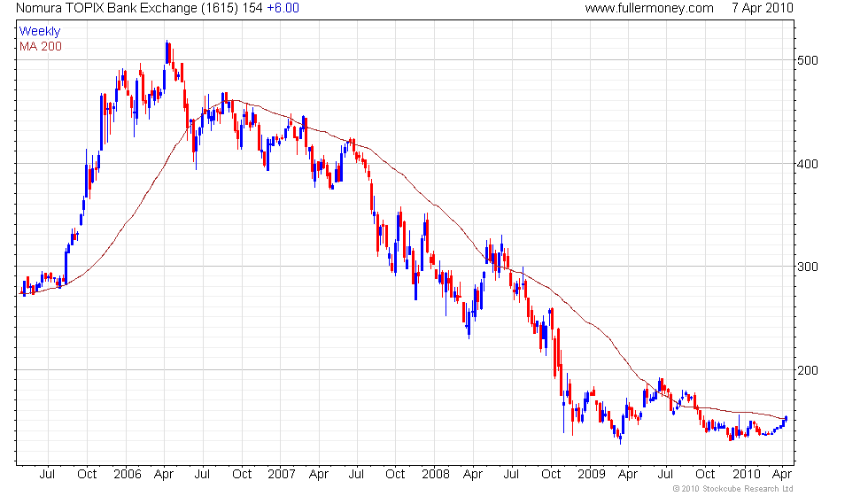Click the 2007 year label on time axis
This screenshot has width=868, height=496.
[x=282, y=475]
